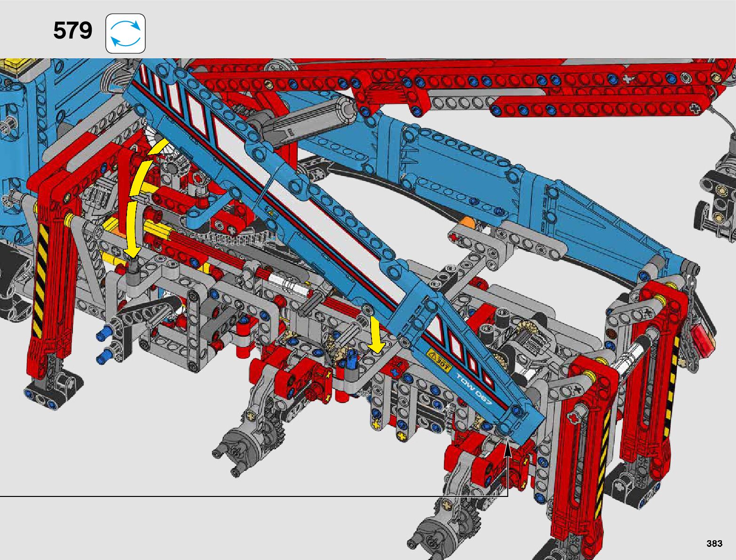The image size is (736, 560).
Task: Click the horizontal black callout line
Action: click(235, 496)
